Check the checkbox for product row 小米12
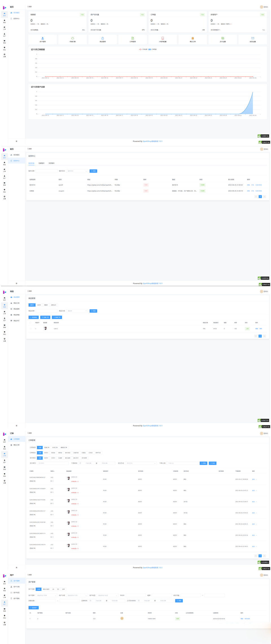 (30, 328)
